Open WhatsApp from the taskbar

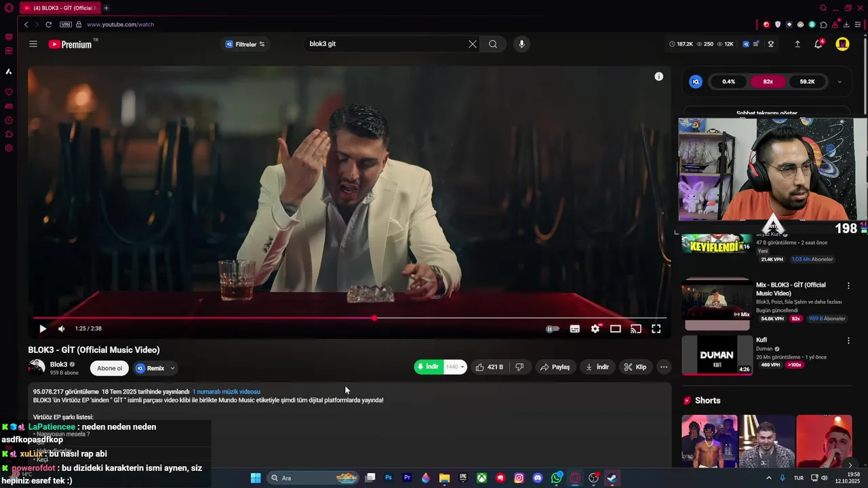[x=557, y=478]
